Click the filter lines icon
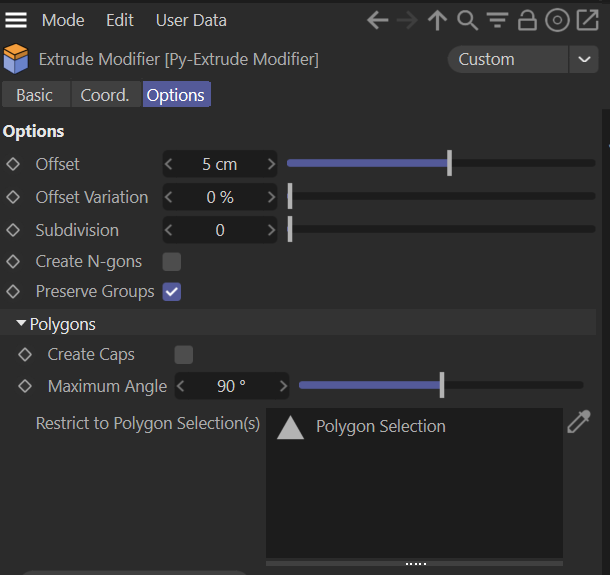This screenshot has width=610, height=575. [497, 20]
